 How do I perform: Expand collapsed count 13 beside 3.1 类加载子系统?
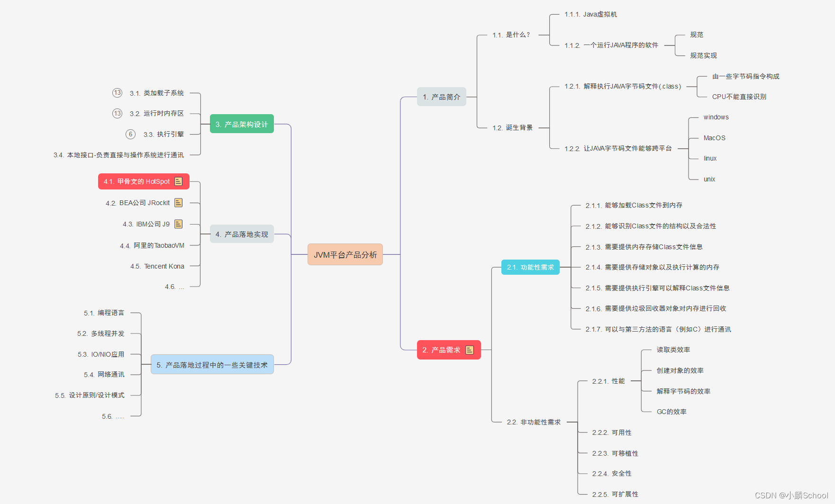click(118, 93)
